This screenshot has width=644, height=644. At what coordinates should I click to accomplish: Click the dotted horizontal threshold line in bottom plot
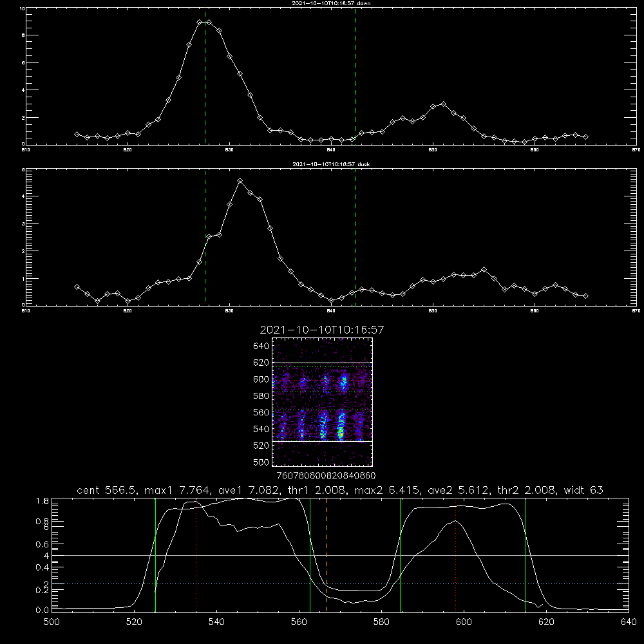pyautogui.click(x=340, y=583)
